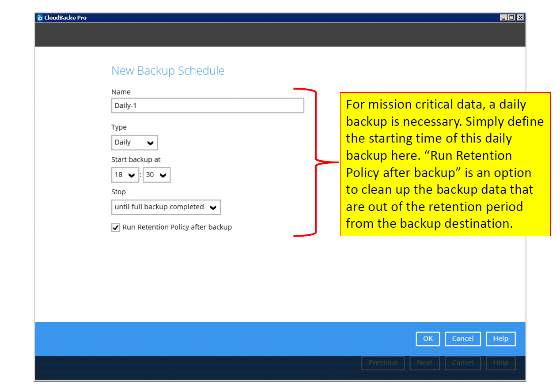This screenshot has height=392, width=560.
Task: Open Help from the dark bottom bar
Action: coord(500,362)
